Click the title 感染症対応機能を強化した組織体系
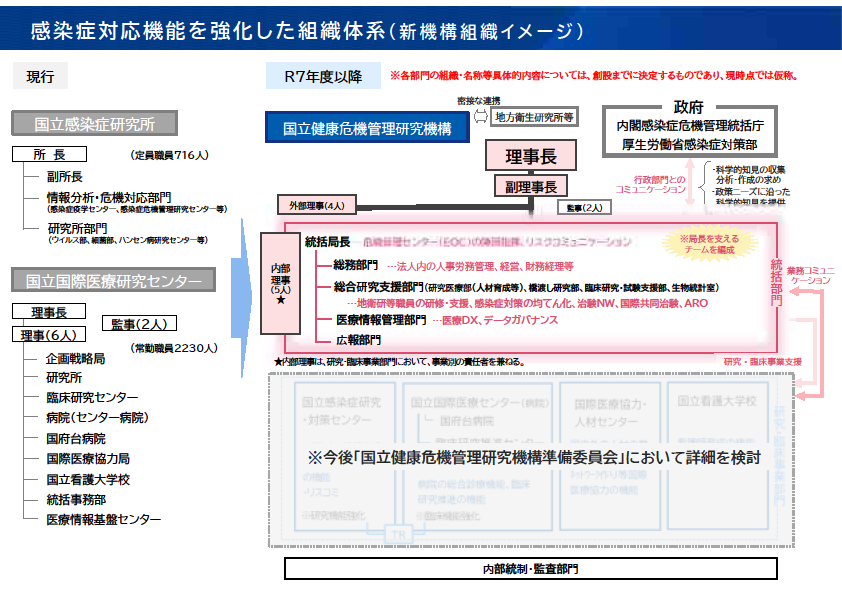 [208, 31]
